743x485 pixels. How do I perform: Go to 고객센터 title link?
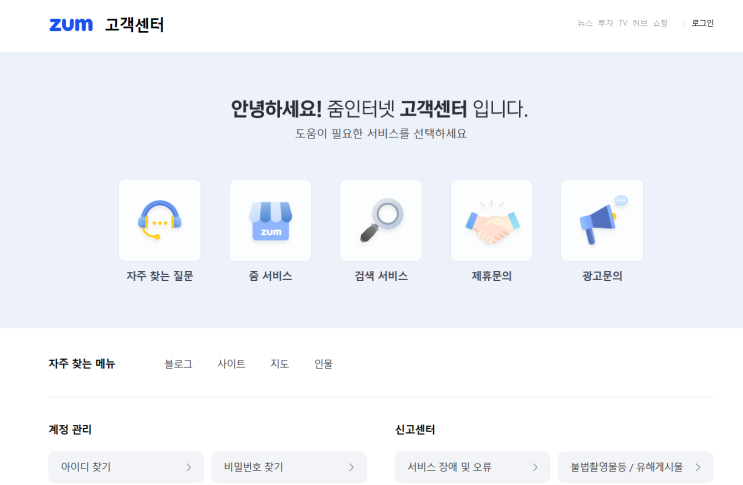(x=135, y=25)
